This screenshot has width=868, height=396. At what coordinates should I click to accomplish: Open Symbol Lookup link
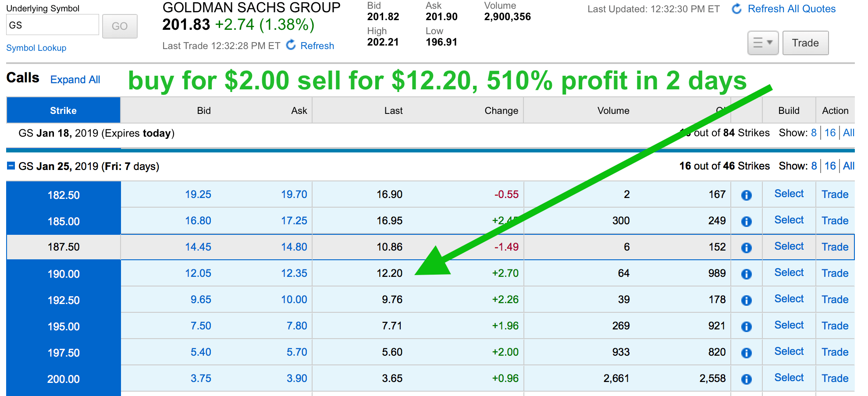(x=36, y=48)
